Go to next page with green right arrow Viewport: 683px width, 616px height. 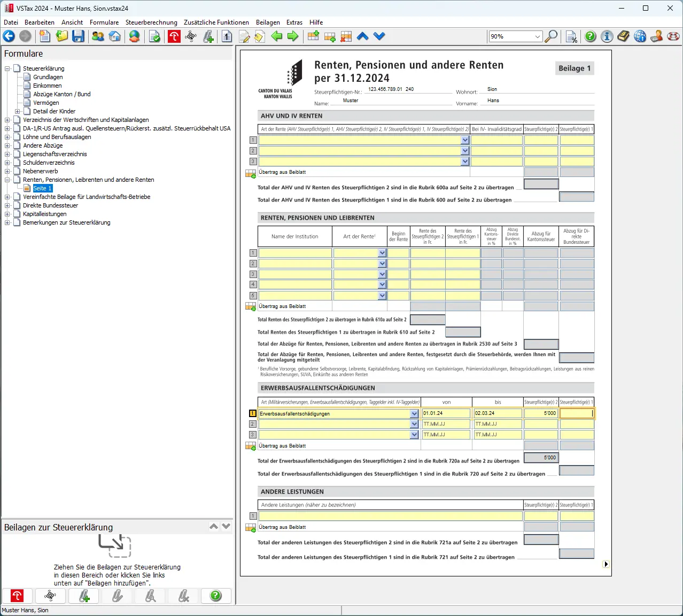point(293,36)
